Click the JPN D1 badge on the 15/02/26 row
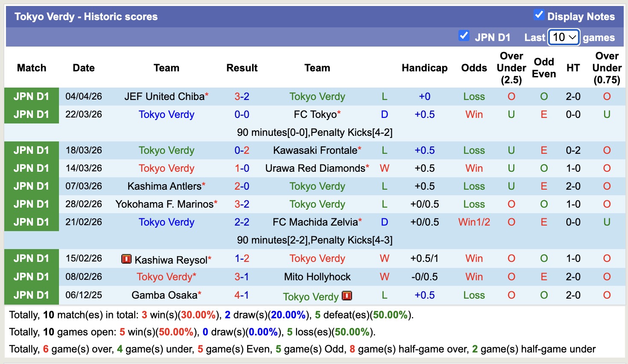 31,258
